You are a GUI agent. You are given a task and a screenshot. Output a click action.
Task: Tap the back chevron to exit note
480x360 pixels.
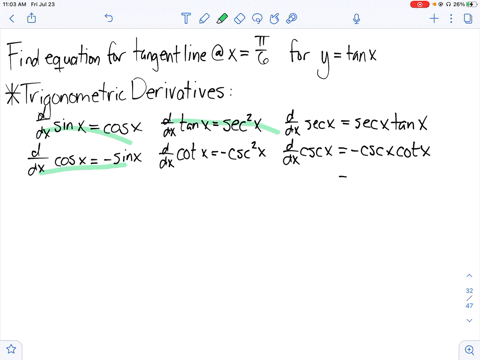click(x=12, y=18)
